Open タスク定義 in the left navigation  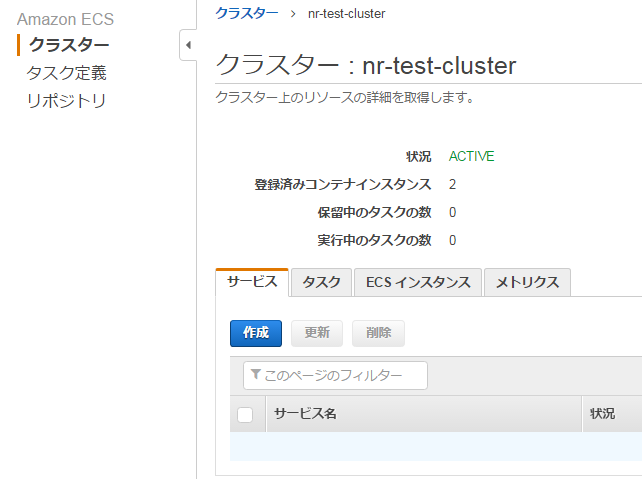coord(66,73)
